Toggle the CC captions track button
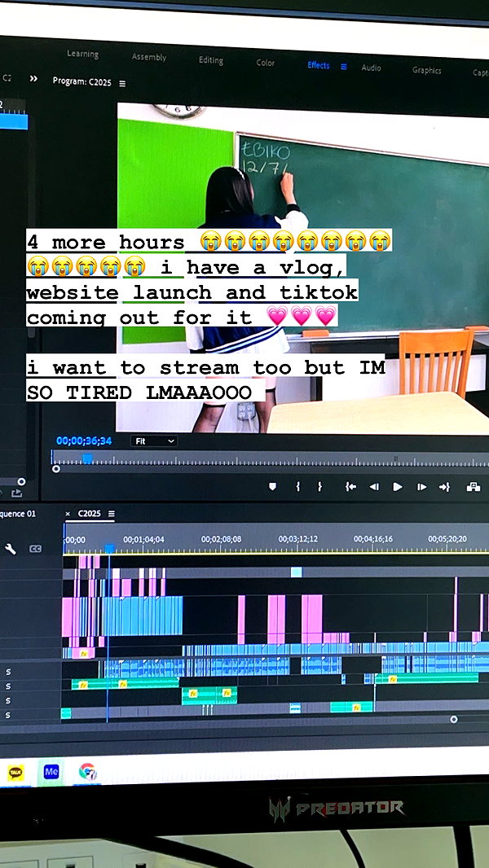Image resolution: width=489 pixels, height=868 pixels. [35, 549]
